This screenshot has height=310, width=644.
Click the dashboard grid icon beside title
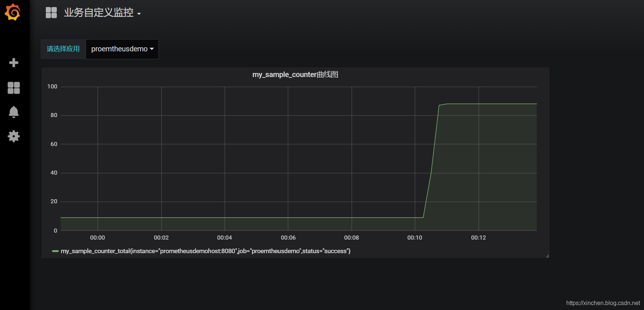51,12
